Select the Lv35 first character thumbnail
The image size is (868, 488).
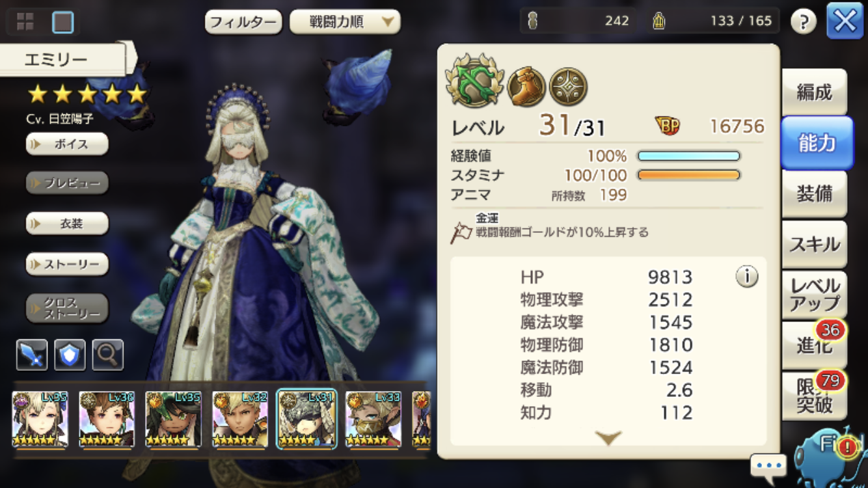(40, 420)
